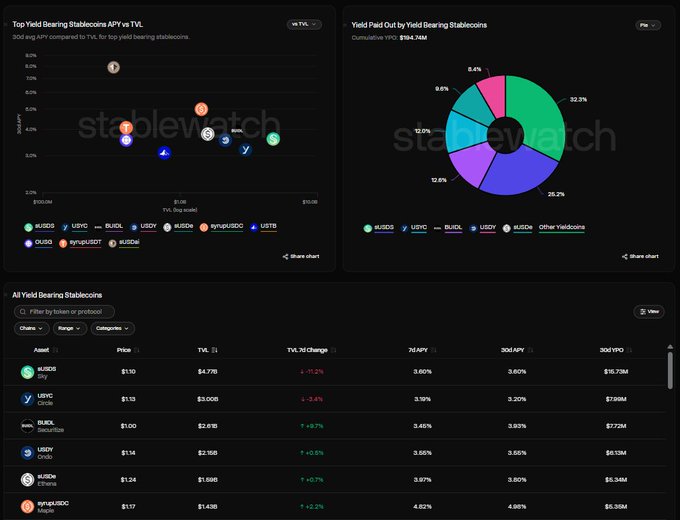Toggle sUSDai series in scatter chart legend
This screenshot has width=680, height=520.
coord(124,243)
